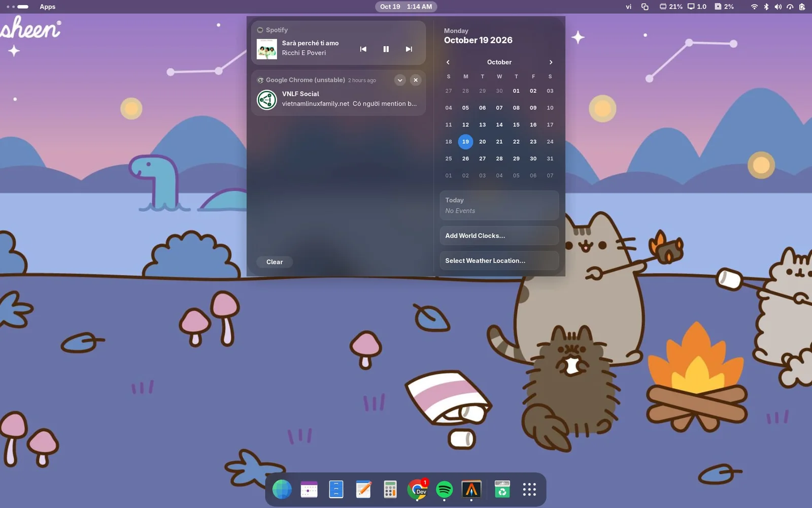Open the Apps menu in top bar

(x=48, y=7)
